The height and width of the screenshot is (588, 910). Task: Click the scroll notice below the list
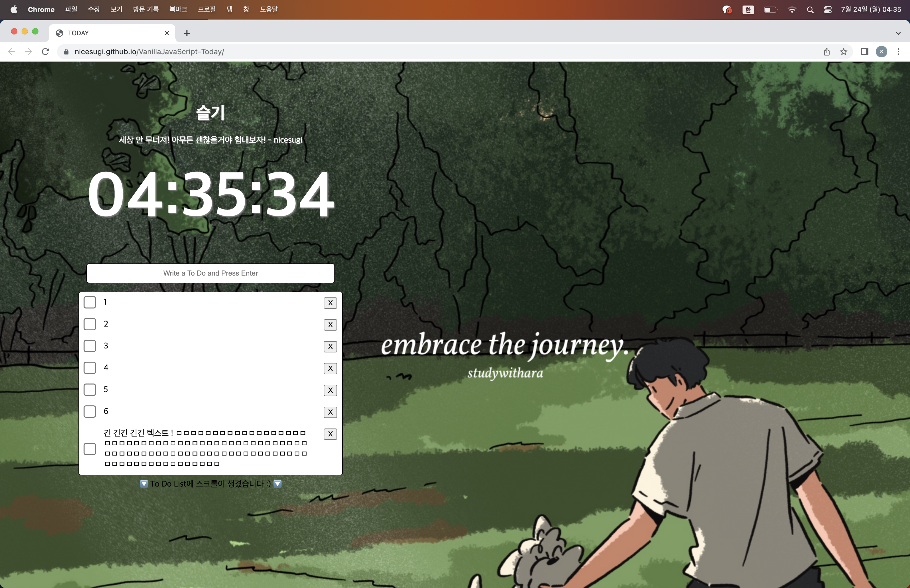tap(211, 484)
